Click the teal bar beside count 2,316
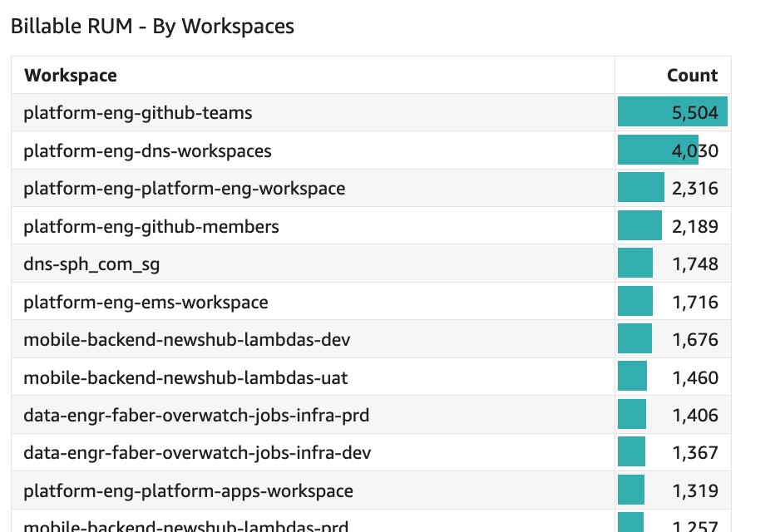This screenshot has height=532, width=780. (640, 188)
